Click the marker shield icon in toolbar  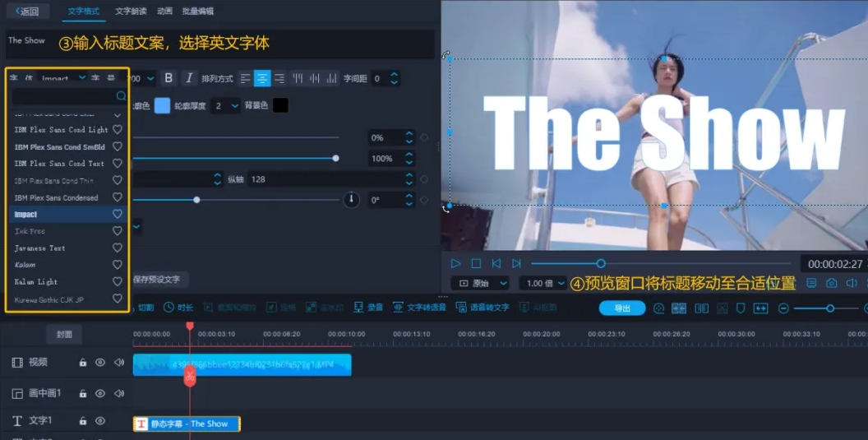740,308
